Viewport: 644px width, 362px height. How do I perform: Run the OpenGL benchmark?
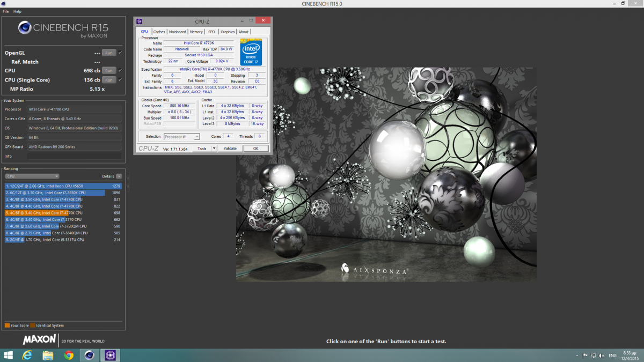point(109,53)
